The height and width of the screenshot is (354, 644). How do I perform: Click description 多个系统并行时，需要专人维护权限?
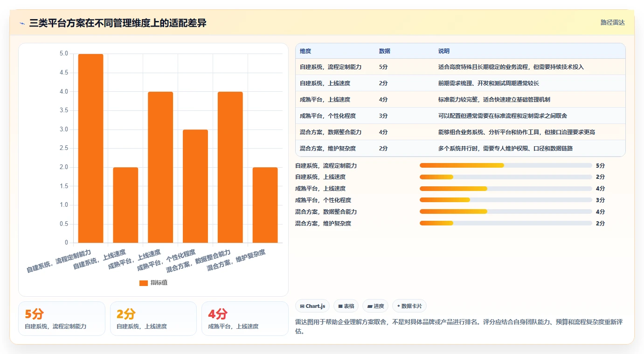tap(506, 149)
